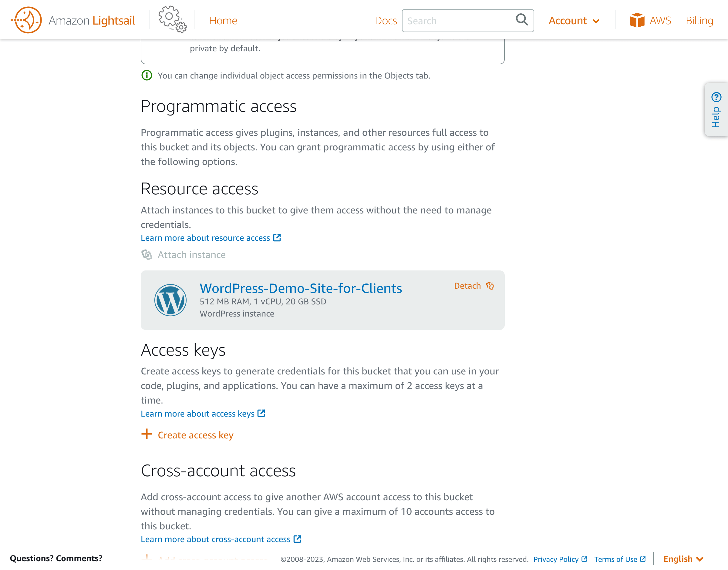Click the search magnifier icon
The height and width of the screenshot is (570, 728).
coord(522,20)
